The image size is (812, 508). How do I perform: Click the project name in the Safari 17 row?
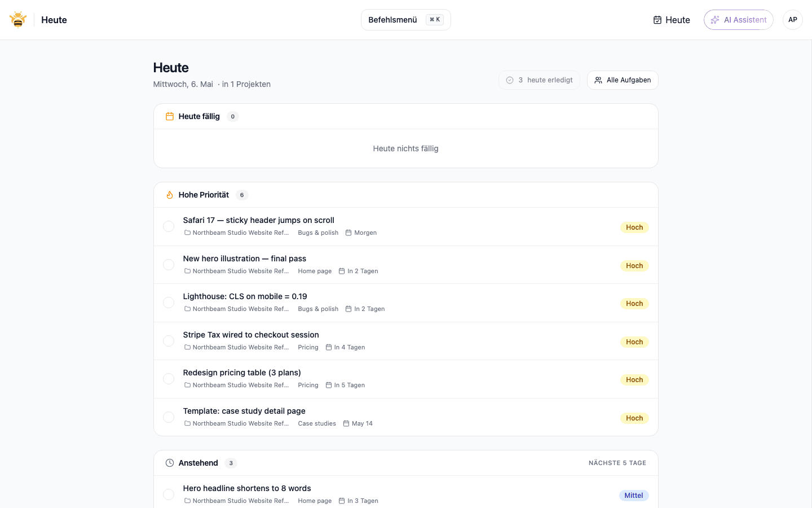[x=241, y=233]
